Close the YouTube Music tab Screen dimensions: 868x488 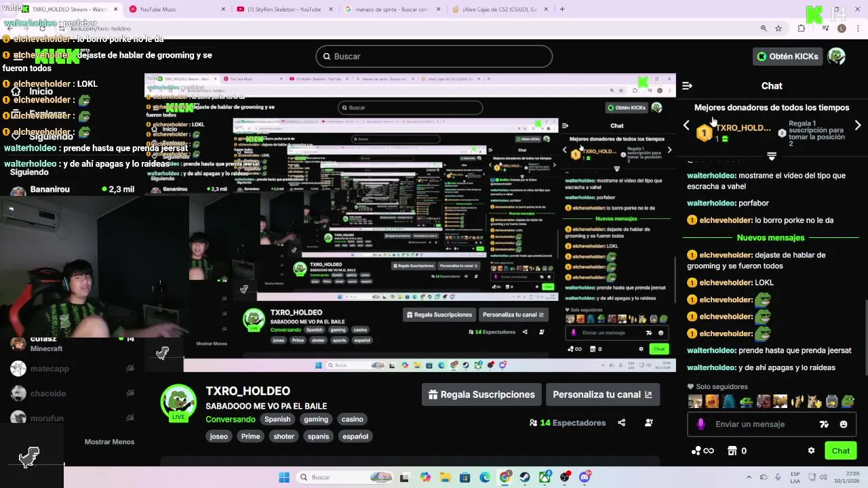tap(224, 9)
